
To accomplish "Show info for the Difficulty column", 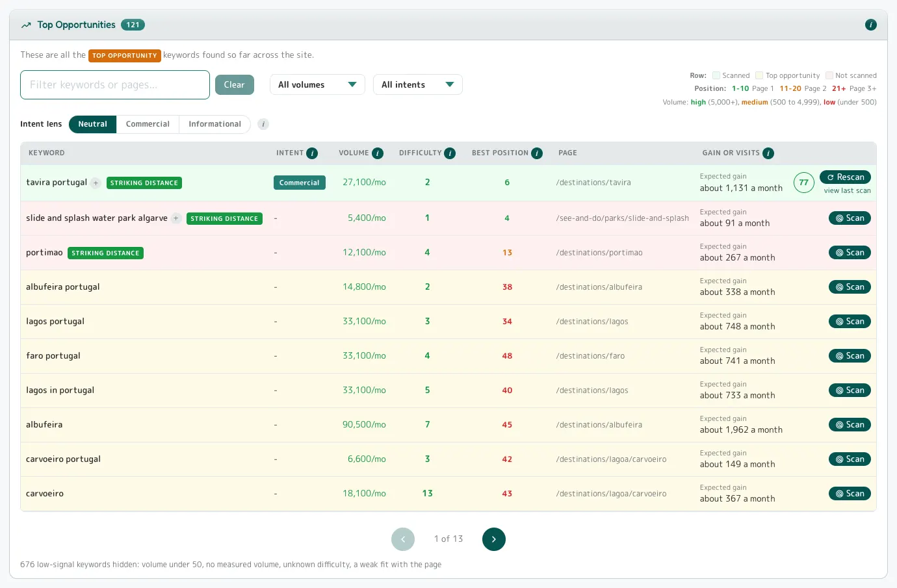I will tap(450, 153).
